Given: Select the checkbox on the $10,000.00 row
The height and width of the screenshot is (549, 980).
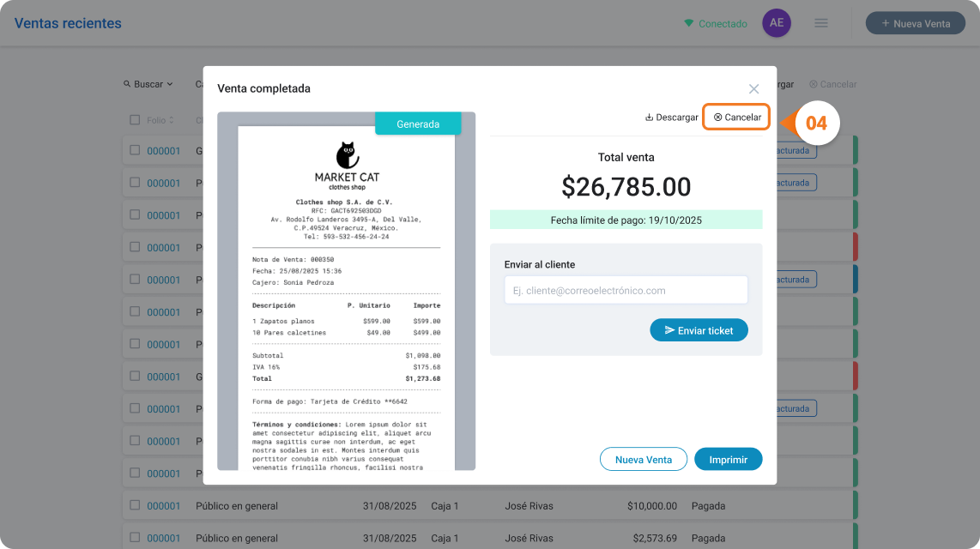Looking at the screenshot, I should [x=135, y=505].
